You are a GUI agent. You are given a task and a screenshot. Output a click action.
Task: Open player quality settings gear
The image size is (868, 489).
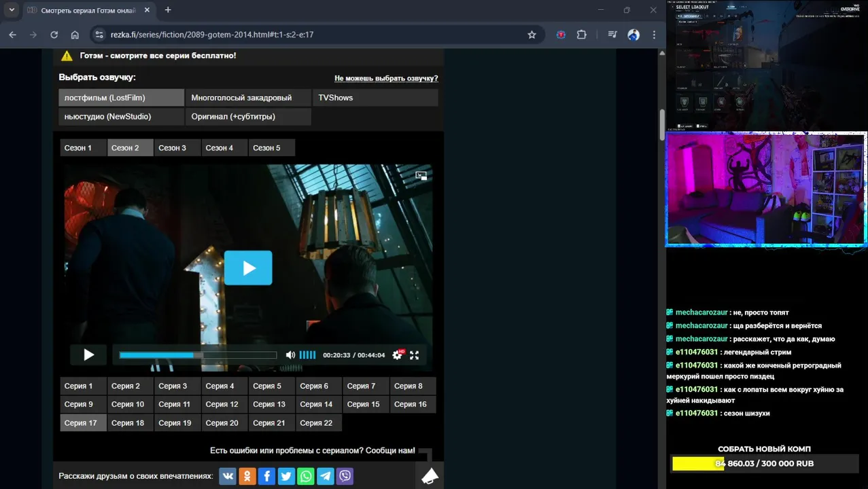click(x=397, y=355)
